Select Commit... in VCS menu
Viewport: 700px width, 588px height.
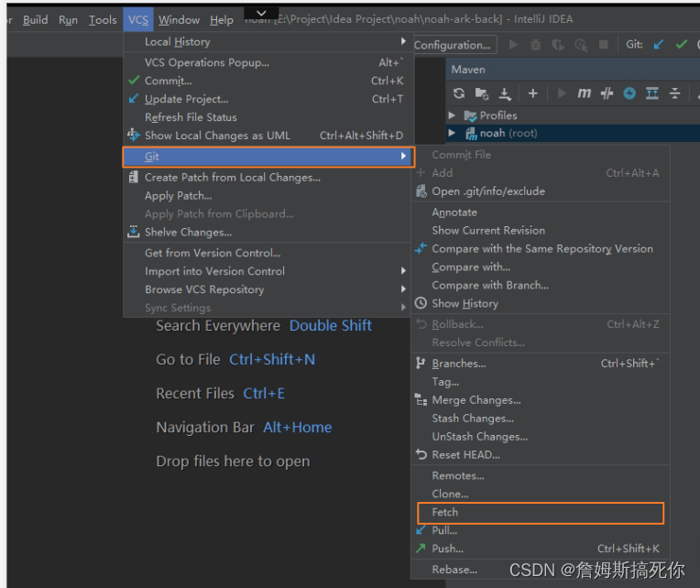click(268, 81)
